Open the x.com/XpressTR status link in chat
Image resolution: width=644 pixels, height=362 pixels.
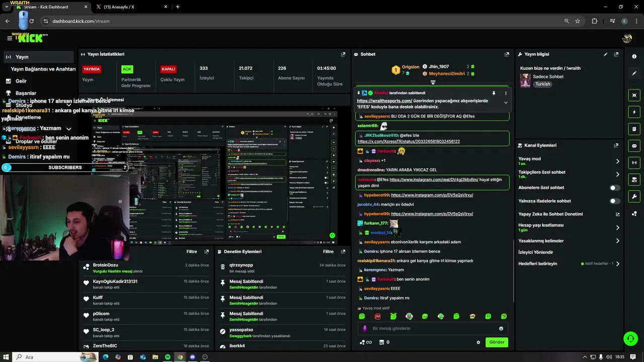(x=409, y=142)
